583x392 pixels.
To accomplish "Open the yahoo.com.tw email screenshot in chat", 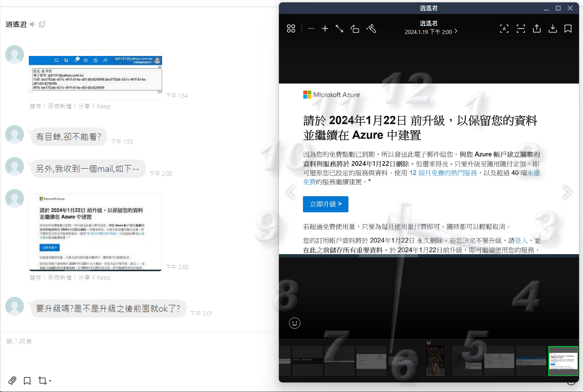I will click(x=95, y=75).
